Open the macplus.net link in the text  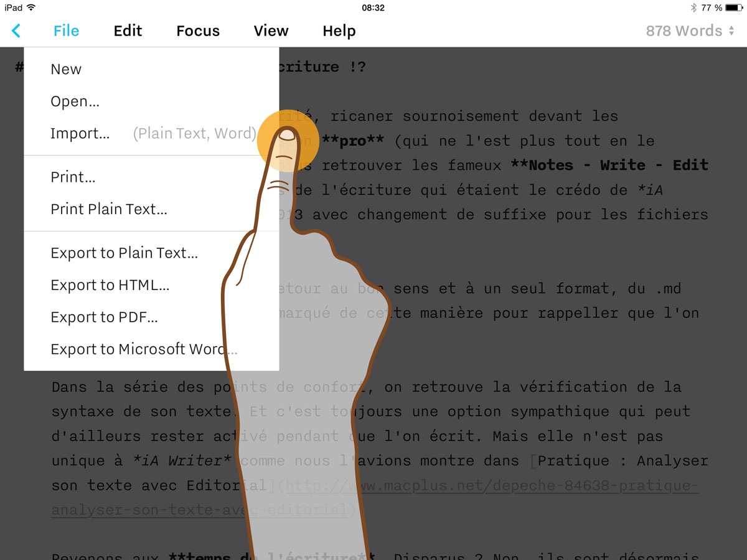tap(375, 498)
